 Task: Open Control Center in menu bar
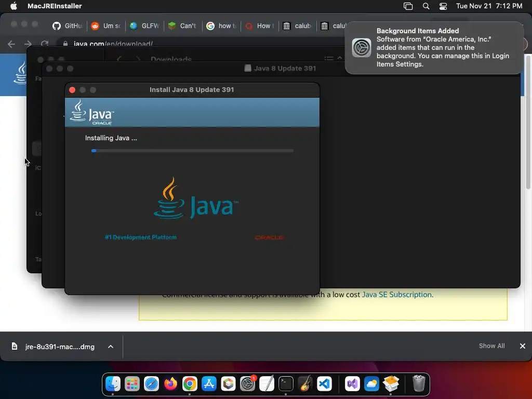pyautogui.click(x=443, y=6)
